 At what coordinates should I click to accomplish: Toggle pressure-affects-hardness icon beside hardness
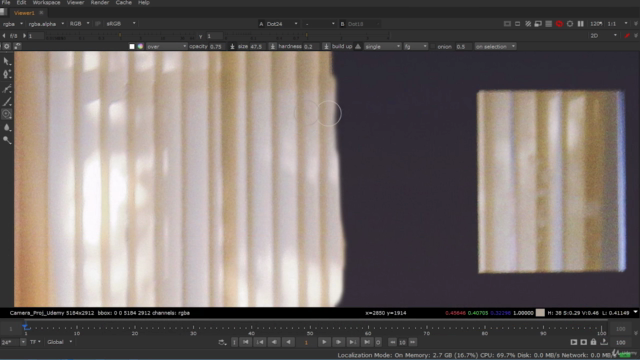326,47
